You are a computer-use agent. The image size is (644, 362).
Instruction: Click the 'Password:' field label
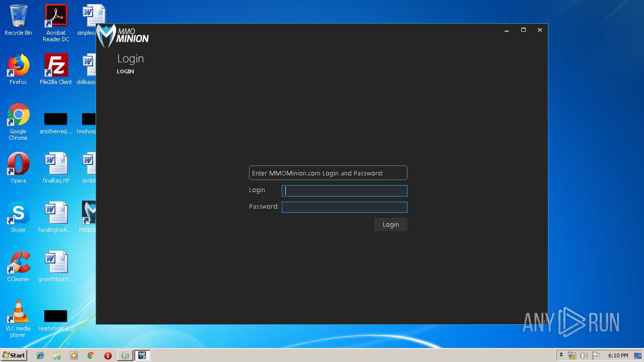pos(264,206)
